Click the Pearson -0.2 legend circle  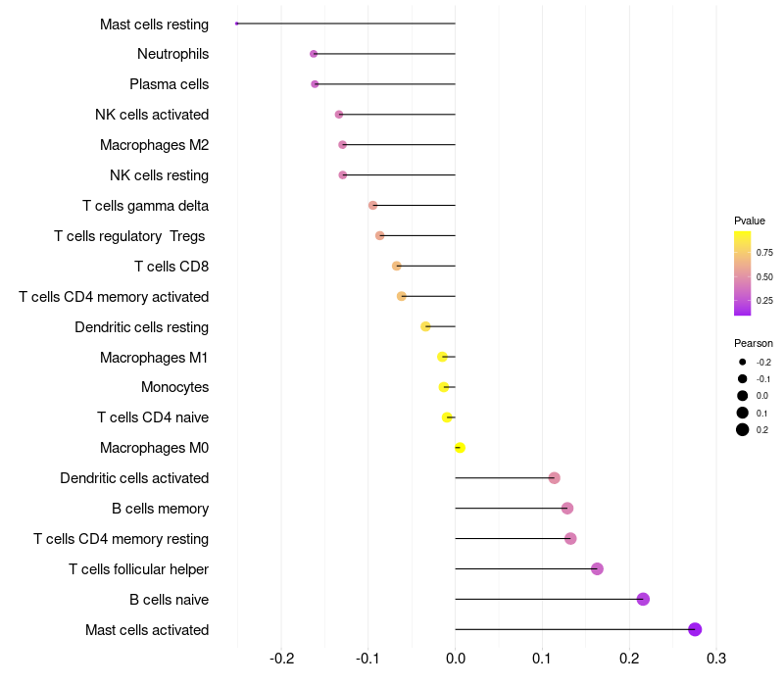click(743, 362)
